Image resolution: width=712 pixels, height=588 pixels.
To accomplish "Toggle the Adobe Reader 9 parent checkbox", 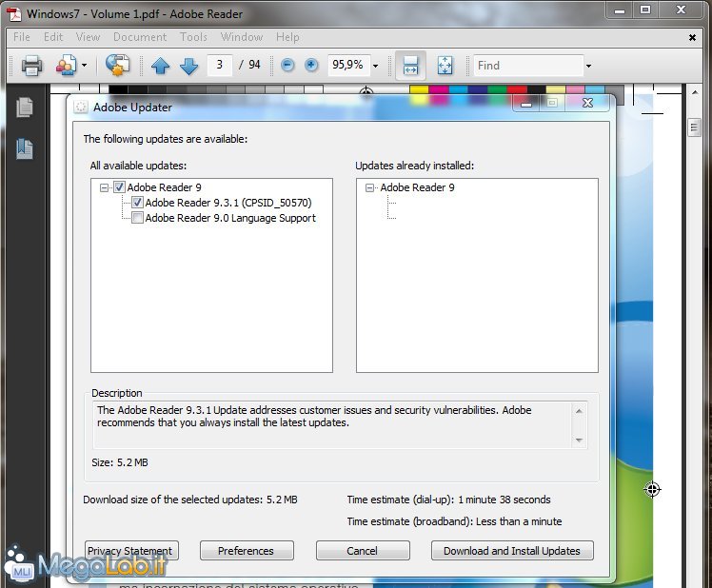I will [x=119, y=187].
